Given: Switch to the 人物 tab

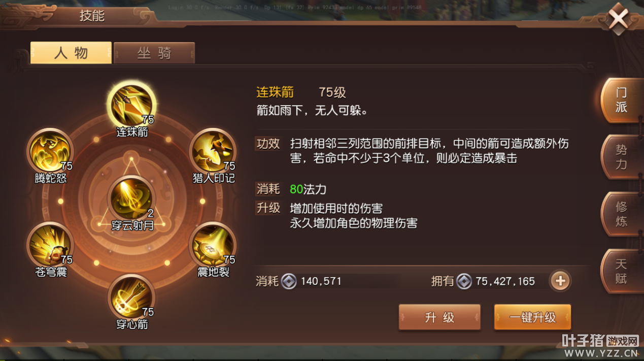Looking at the screenshot, I should point(71,53).
